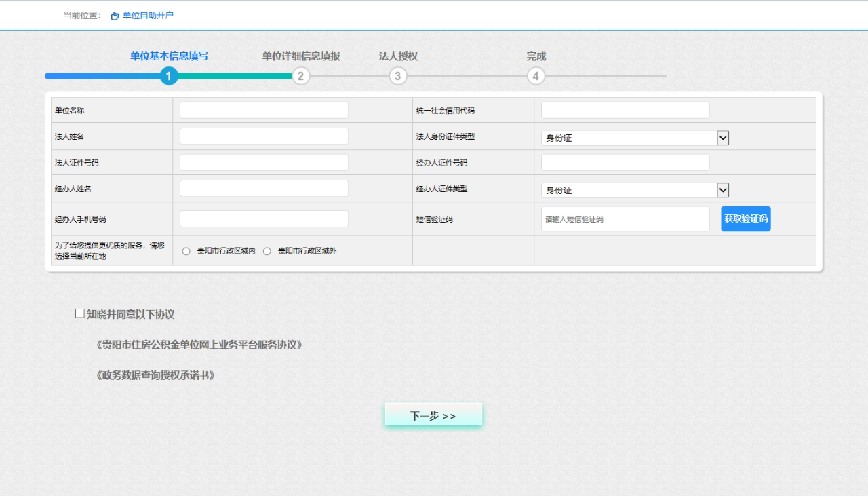Screen dimensions: 868x496
Task: Go to 单位基本信息填写 step label
Action: coord(169,56)
